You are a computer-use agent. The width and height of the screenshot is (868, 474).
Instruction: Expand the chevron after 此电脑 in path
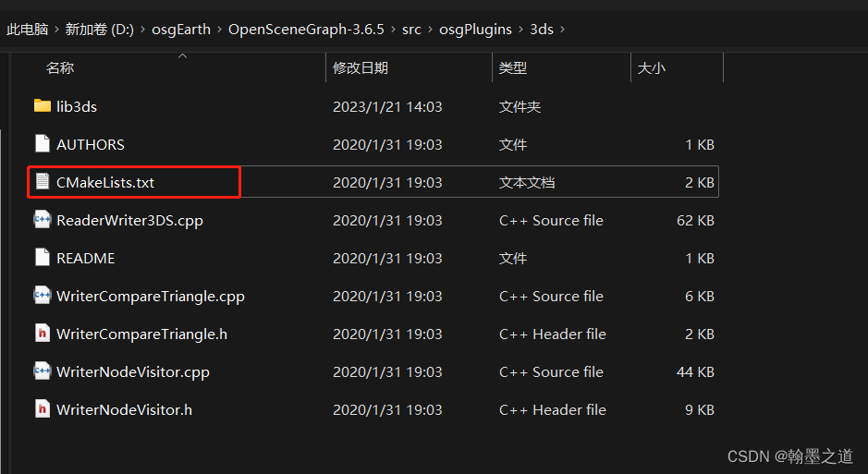pyautogui.click(x=57, y=30)
